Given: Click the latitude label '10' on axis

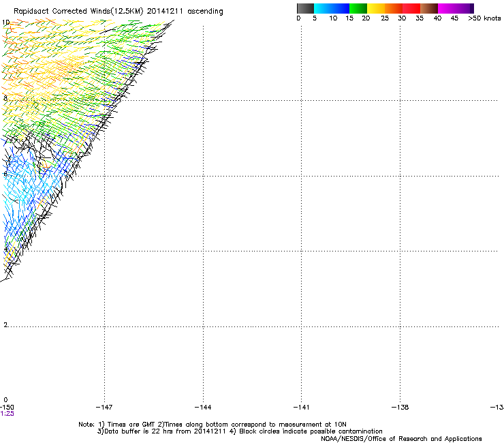Looking at the screenshot, I should (x=5, y=22).
